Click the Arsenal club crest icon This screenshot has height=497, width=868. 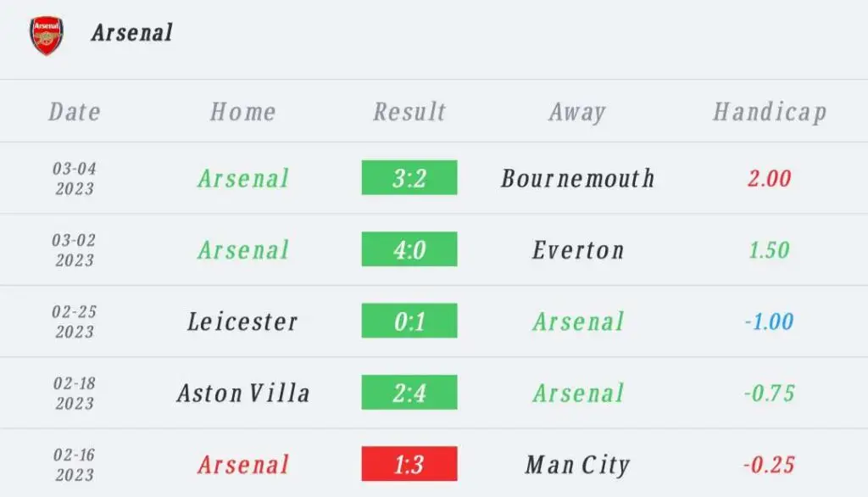point(47,36)
